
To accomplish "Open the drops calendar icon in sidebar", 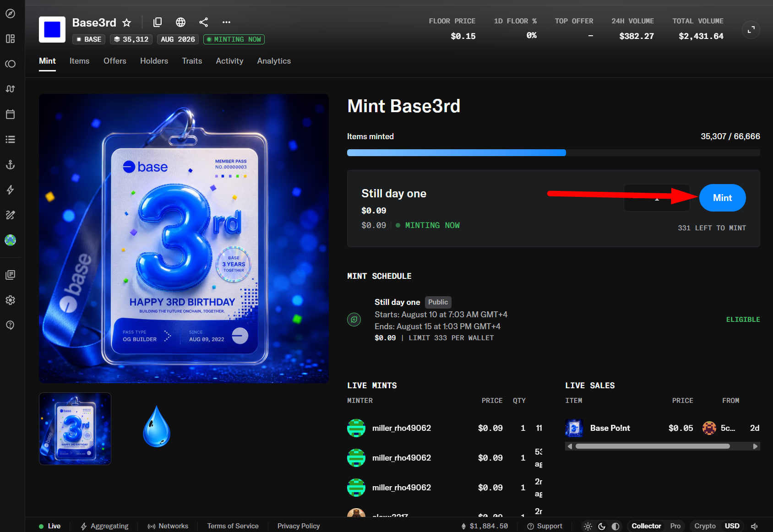I will tap(10, 114).
